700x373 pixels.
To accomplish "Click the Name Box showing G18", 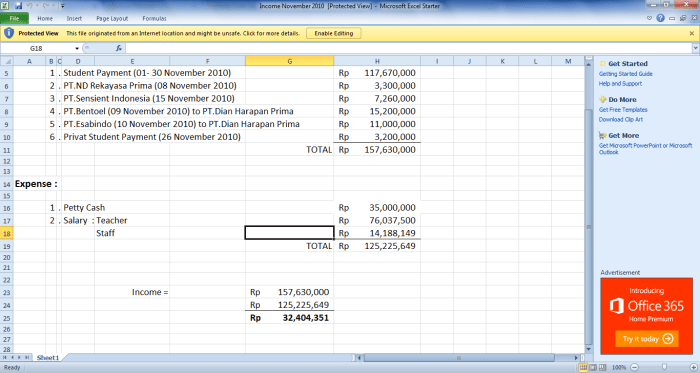I will (x=37, y=48).
